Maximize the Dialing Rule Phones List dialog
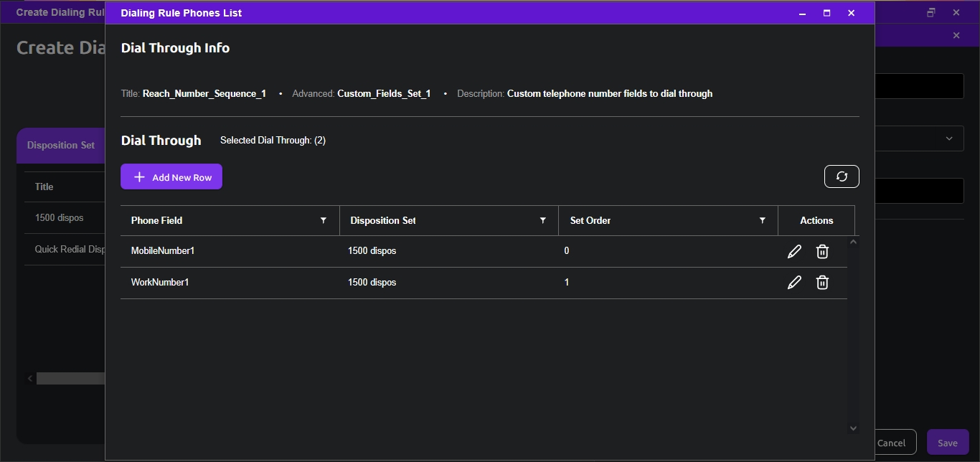 [827, 13]
